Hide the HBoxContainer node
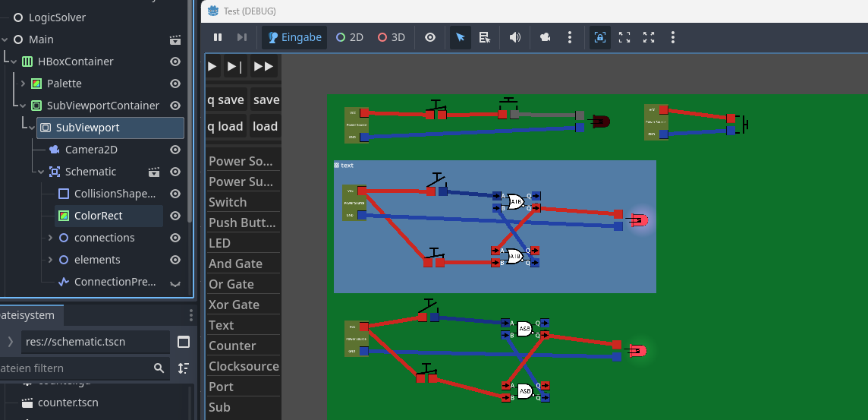This screenshot has height=420, width=868. point(175,62)
